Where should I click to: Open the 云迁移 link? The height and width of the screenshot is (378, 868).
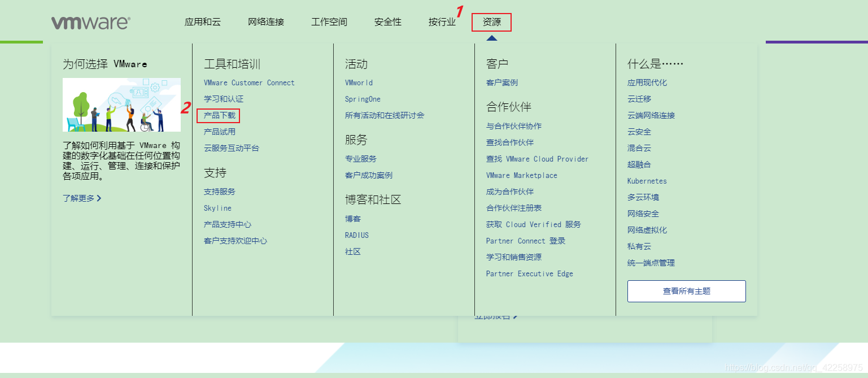pyautogui.click(x=639, y=99)
